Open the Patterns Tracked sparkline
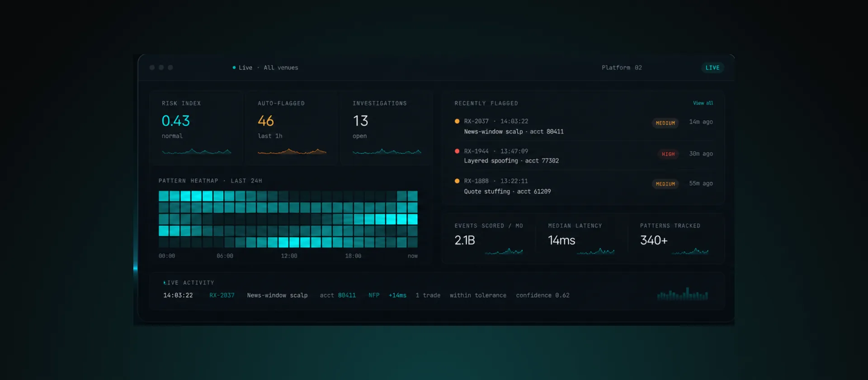868x380 pixels. click(x=690, y=251)
